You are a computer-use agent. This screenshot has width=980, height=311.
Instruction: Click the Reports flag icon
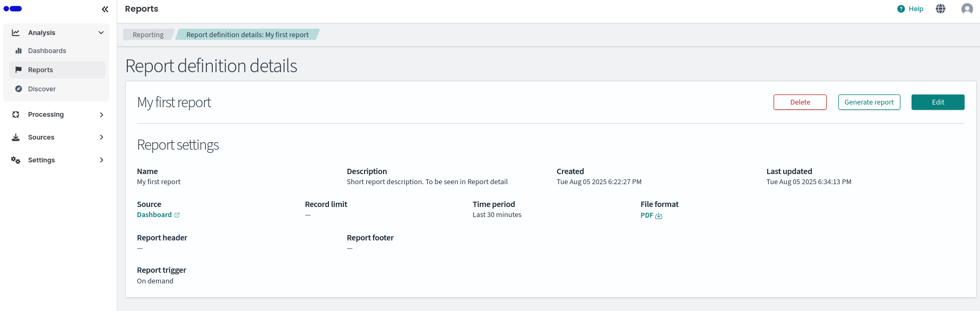pos(19,70)
